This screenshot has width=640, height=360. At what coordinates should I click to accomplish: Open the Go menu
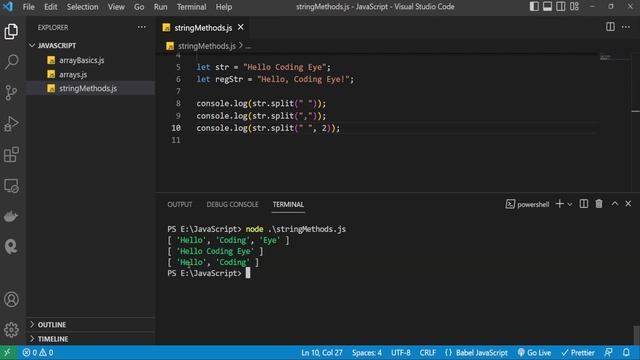click(x=139, y=7)
